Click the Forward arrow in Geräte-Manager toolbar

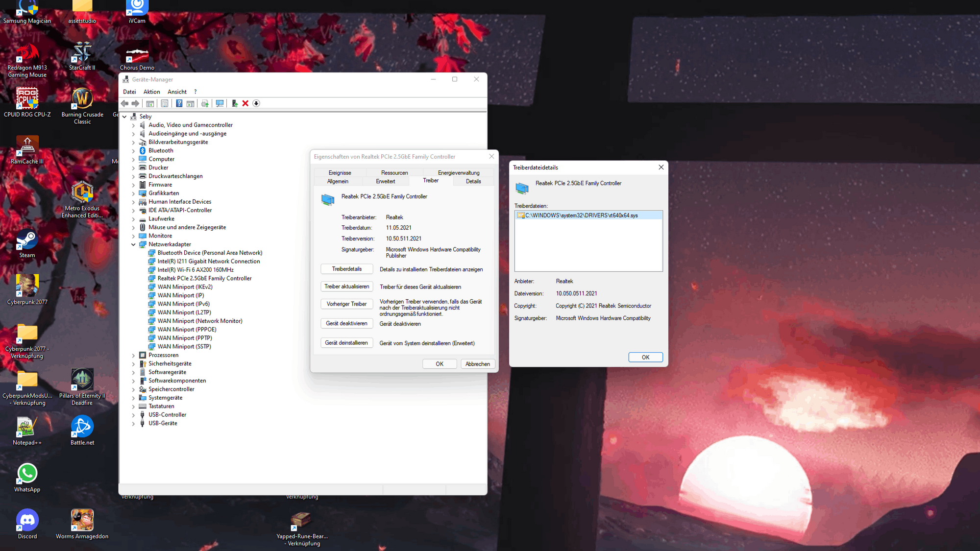135,103
